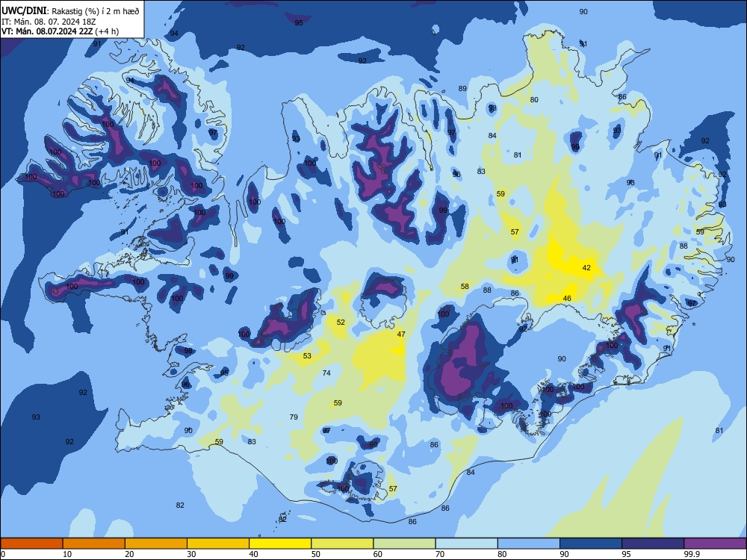Viewport: 747px width, 560px height.
Task: Select the humidity value 46 on the map
Action: click(567, 299)
